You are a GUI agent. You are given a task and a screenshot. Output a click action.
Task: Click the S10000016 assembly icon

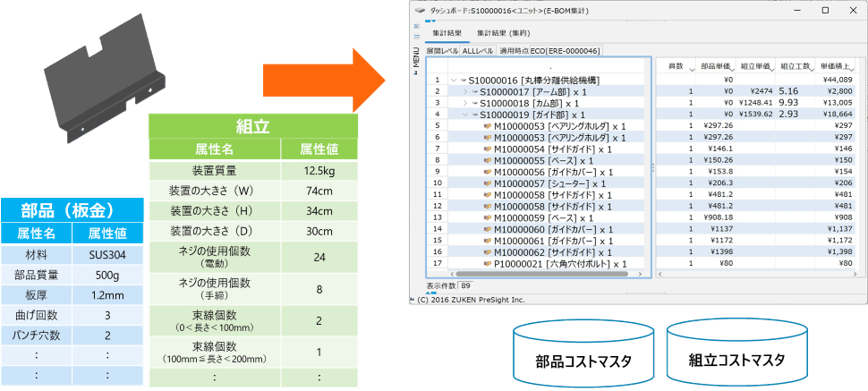463,80
